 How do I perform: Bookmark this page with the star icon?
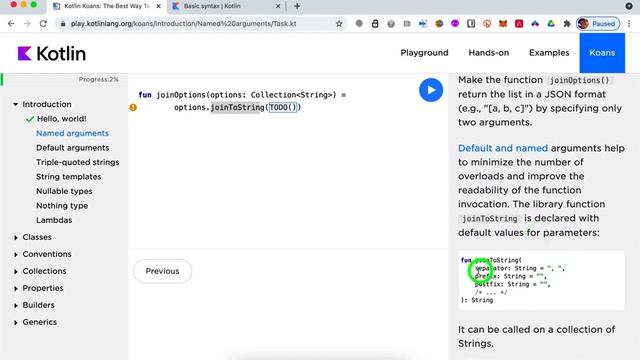pos(339,24)
